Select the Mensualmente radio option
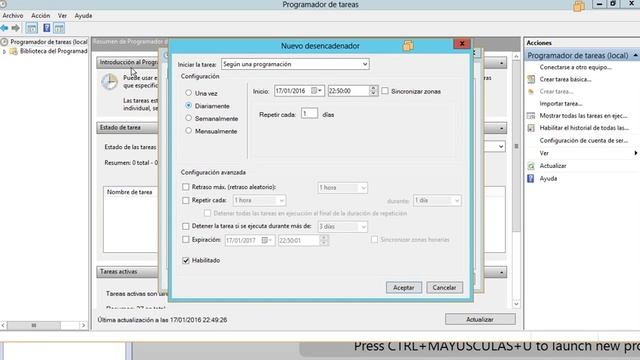 (189, 131)
